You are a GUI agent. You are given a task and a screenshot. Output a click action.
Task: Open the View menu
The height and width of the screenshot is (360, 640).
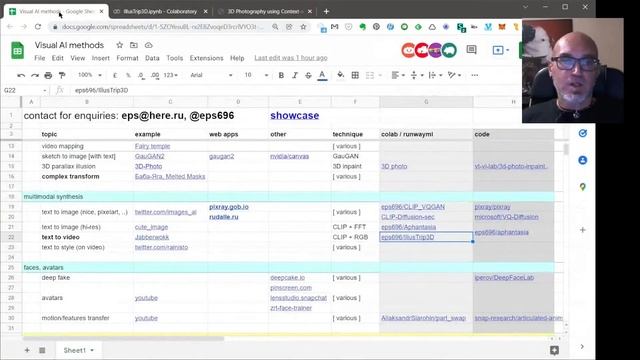click(x=78, y=58)
